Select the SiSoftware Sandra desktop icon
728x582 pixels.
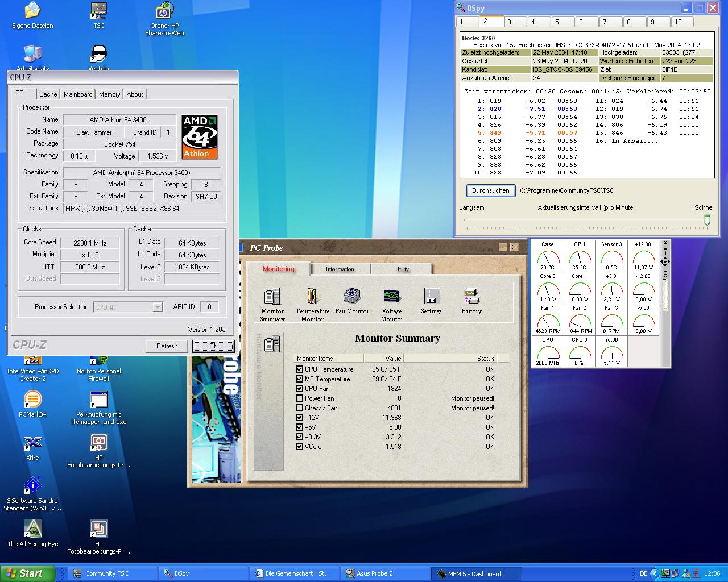[32, 494]
